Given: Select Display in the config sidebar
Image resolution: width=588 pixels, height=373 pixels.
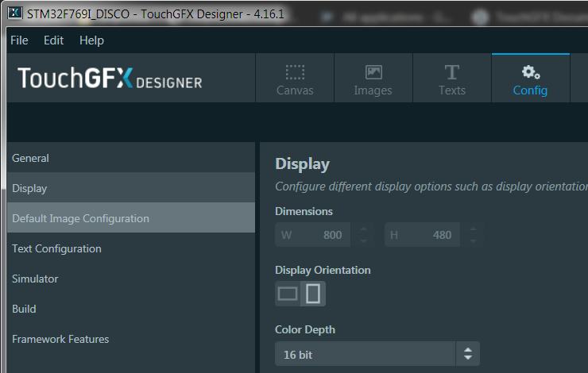Looking at the screenshot, I should (x=131, y=187).
